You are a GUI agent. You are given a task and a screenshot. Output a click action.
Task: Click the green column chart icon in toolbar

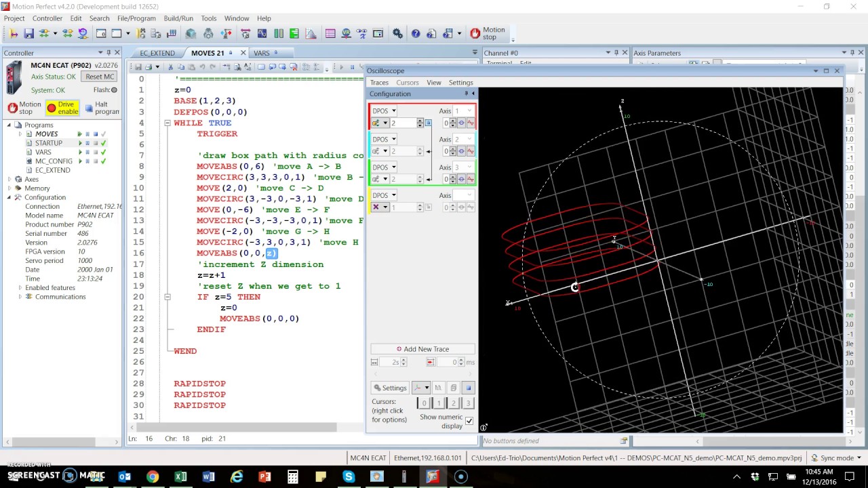coord(294,33)
